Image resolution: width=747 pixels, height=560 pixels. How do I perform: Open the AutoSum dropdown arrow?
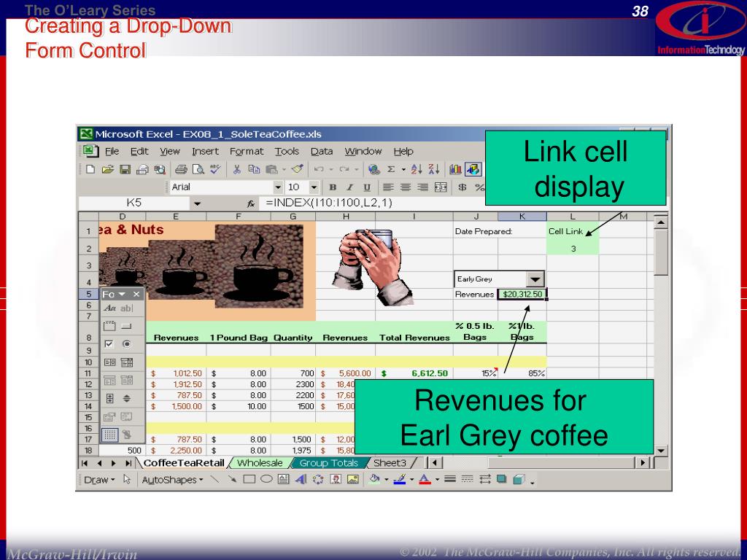pyautogui.click(x=403, y=169)
